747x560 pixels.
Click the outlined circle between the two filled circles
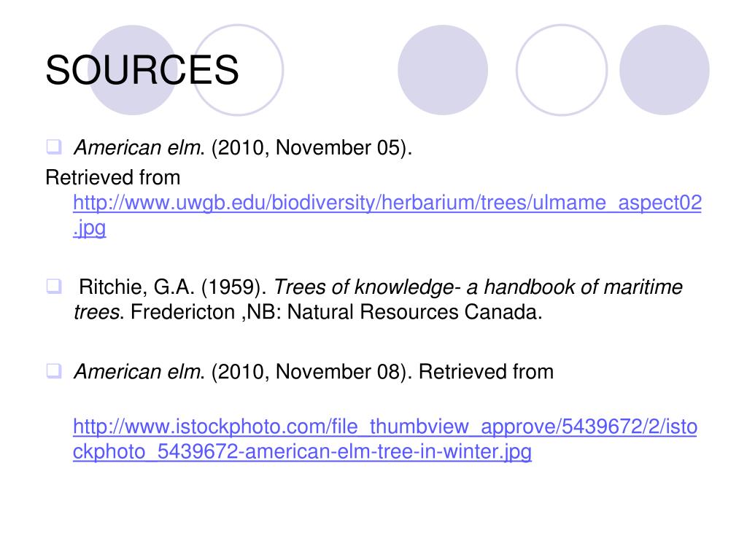pos(562,70)
